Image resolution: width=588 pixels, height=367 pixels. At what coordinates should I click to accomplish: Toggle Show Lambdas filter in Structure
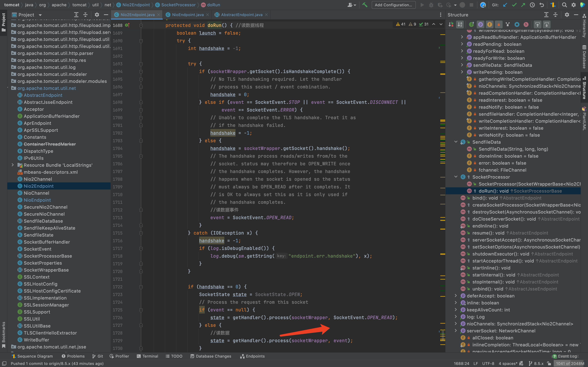coord(526,24)
